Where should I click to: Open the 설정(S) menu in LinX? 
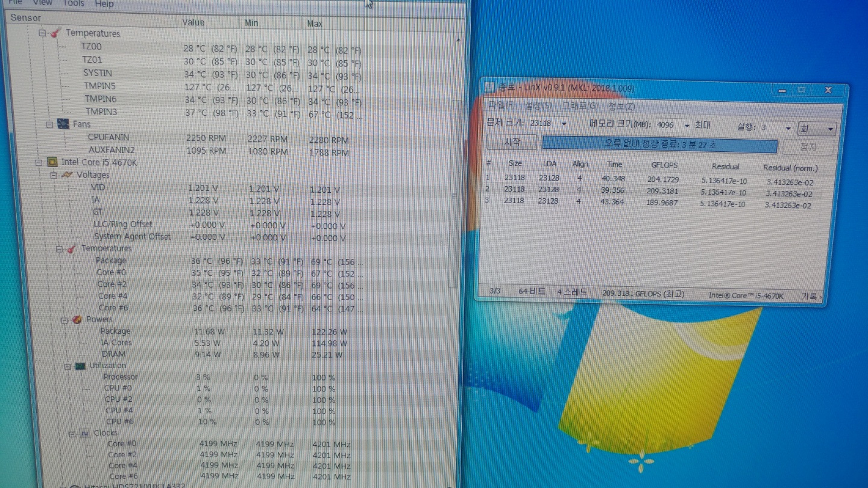(538, 106)
